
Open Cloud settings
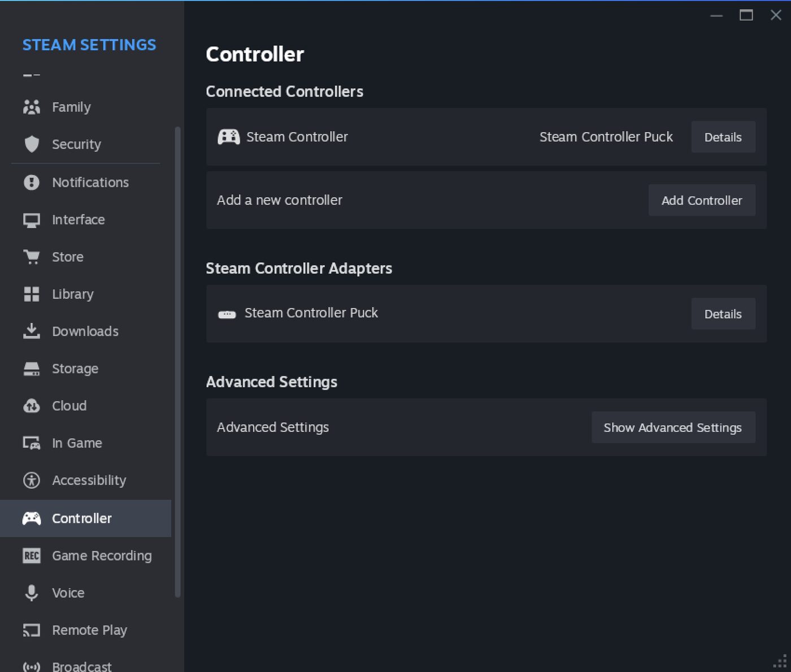pos(85,406)
